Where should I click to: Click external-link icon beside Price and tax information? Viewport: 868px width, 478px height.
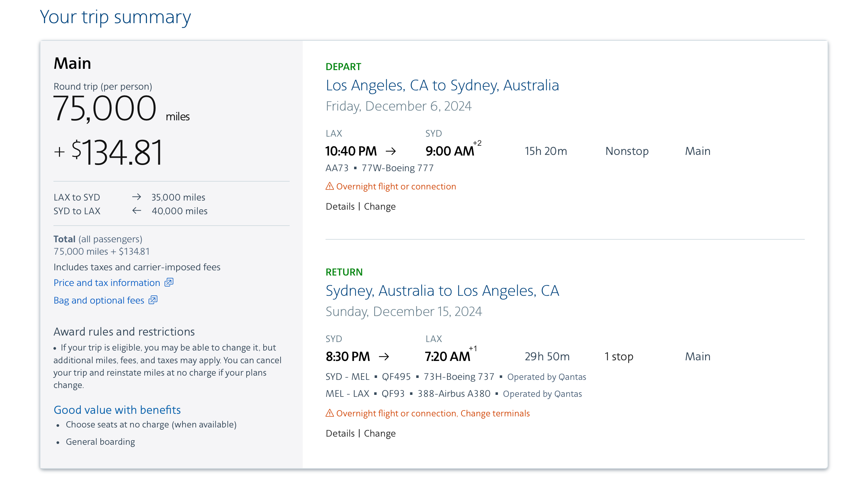point(169,282)
